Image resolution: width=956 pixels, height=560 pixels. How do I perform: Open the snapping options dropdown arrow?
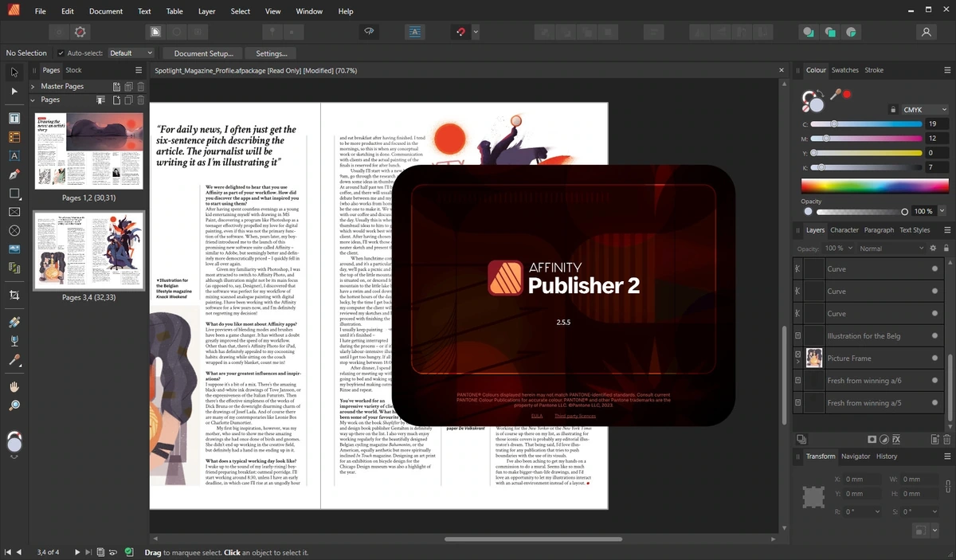(476, 33)
